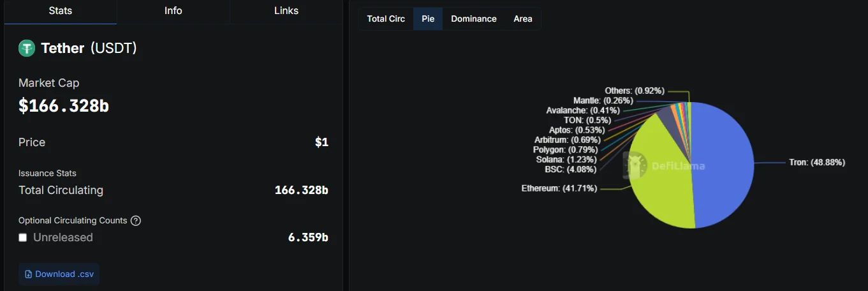Image resolution: width=868 pixels, height=291 pixels.
Task: Click the BSC (4.08%) label
Action: [x=571, y=169]
